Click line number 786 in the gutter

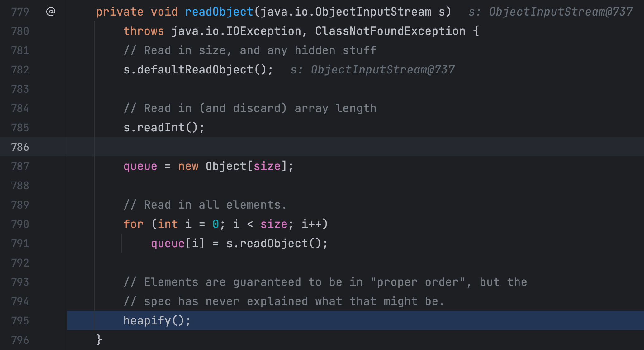point(20,147)
